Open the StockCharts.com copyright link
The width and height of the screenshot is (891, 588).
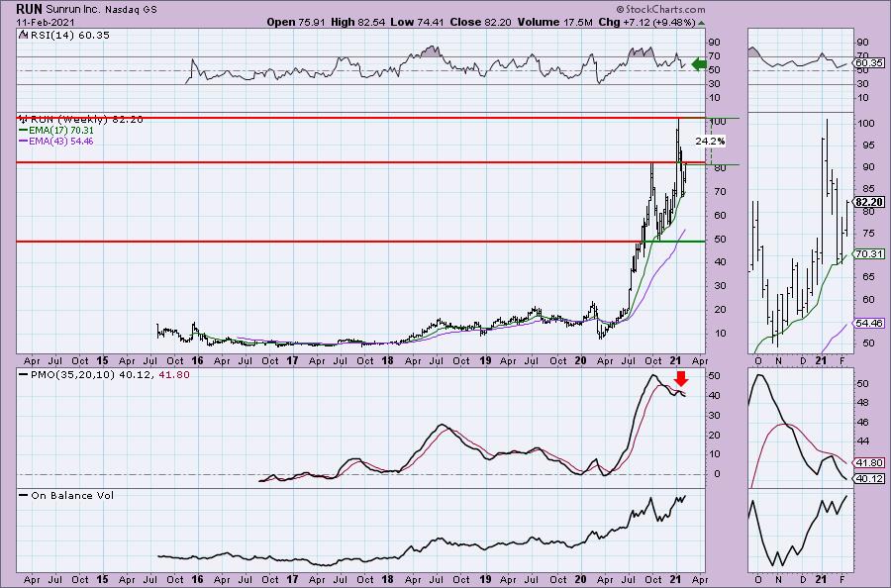click(x=660, y=9)
